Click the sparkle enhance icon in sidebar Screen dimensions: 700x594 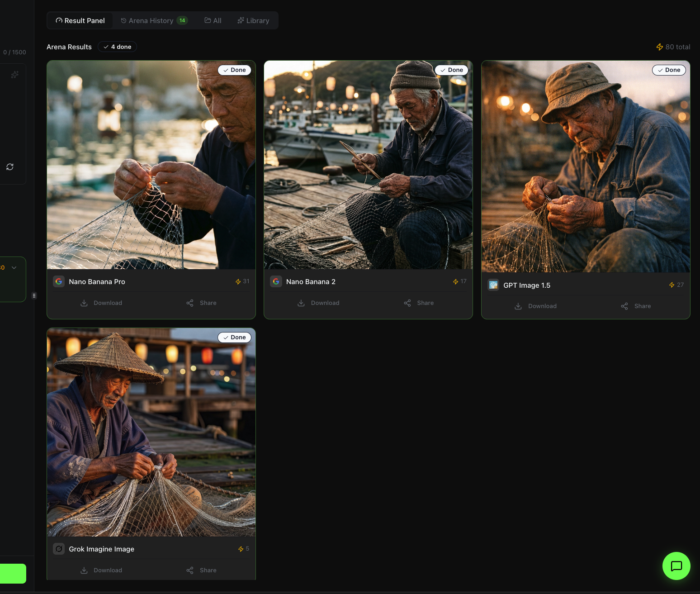coord(15,75)
